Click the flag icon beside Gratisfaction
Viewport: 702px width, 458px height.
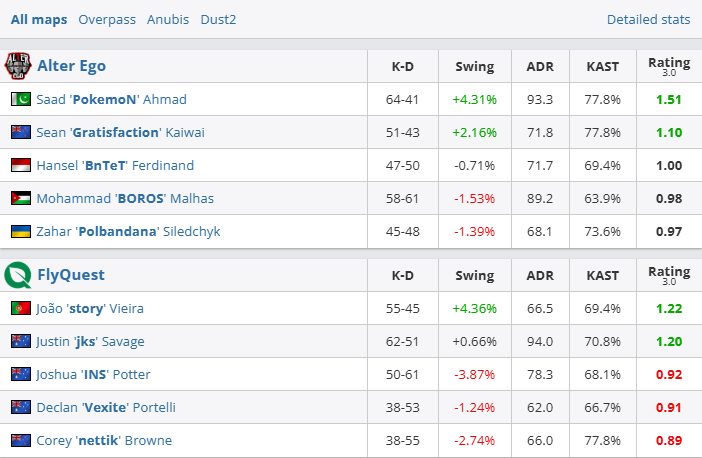[x=21, y=132]
